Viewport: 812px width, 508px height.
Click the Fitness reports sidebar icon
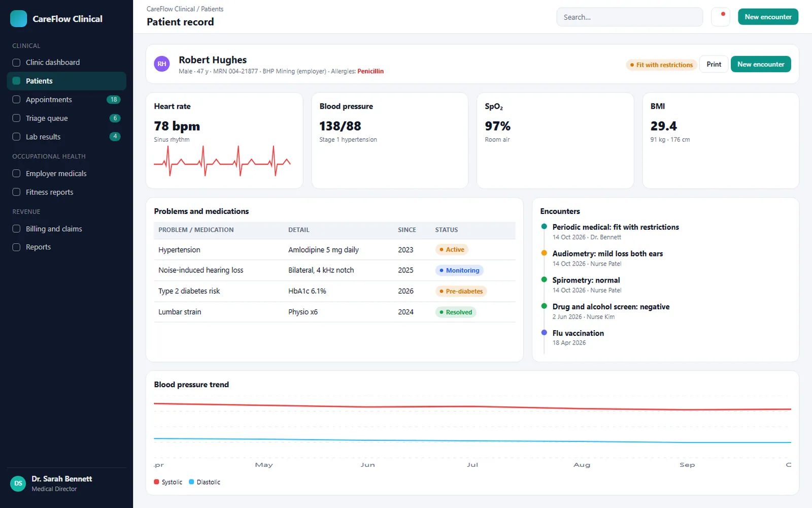pos(16,192)
